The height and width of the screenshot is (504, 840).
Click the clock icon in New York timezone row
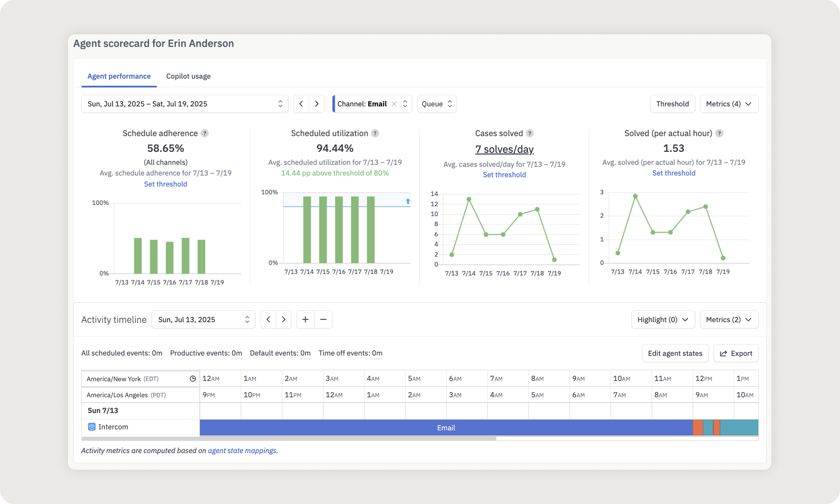[x=192, y=379]
